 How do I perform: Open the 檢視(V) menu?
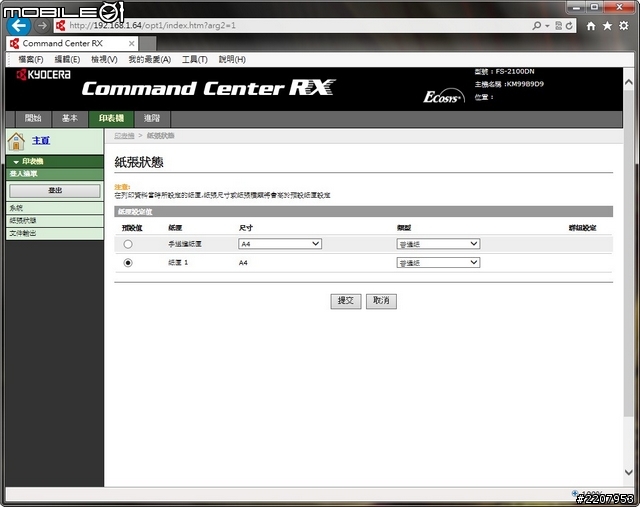[104, 60]
